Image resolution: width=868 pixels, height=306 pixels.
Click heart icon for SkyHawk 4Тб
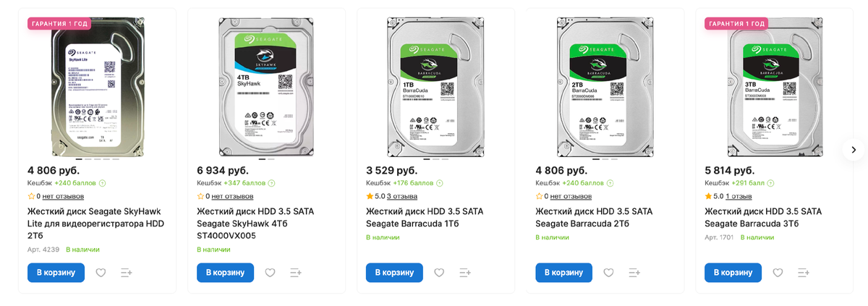(x=270, y=273)
